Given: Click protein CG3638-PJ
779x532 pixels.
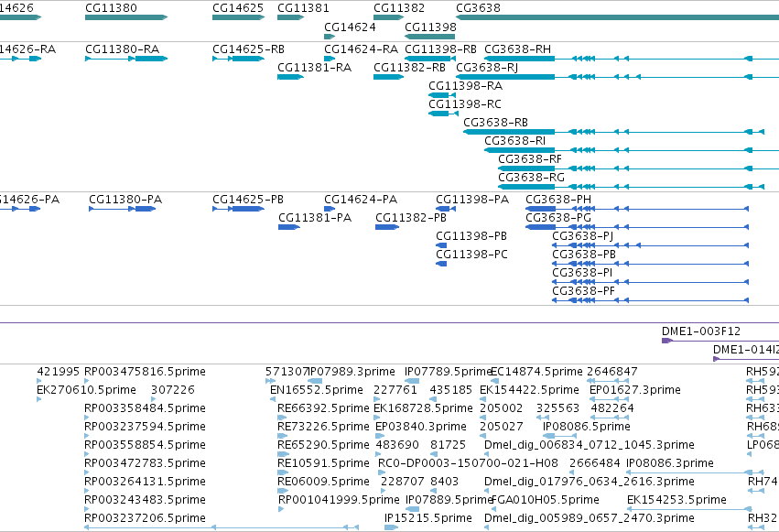Looking at the screenshot, I should tap(583, 236).
